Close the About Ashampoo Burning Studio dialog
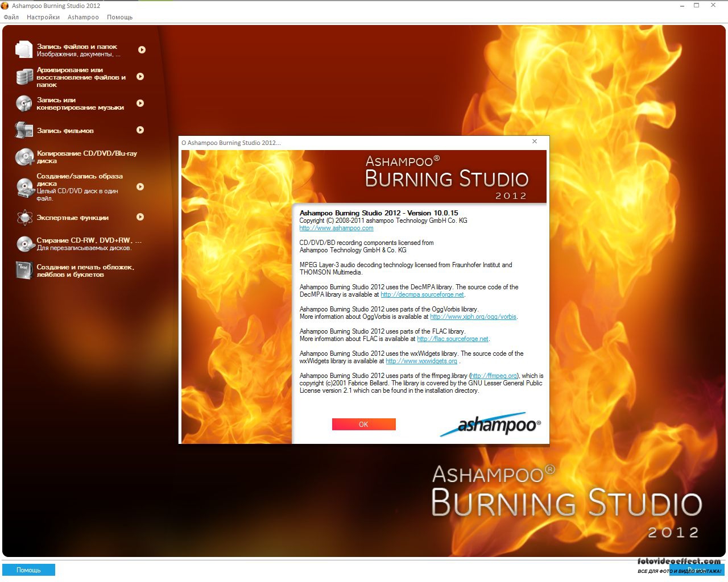The width and height of the screenshot is (728, 582). 535,142
